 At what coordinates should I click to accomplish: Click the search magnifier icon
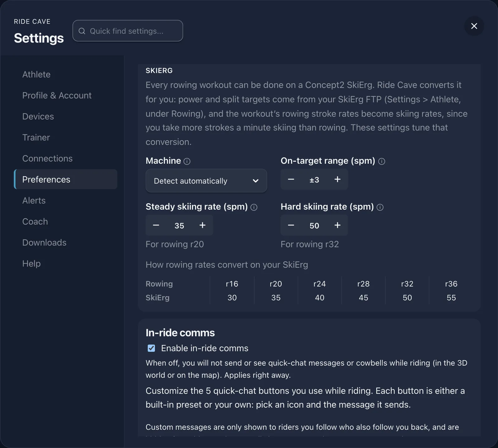pyautogui.click(x=82, y=31)
